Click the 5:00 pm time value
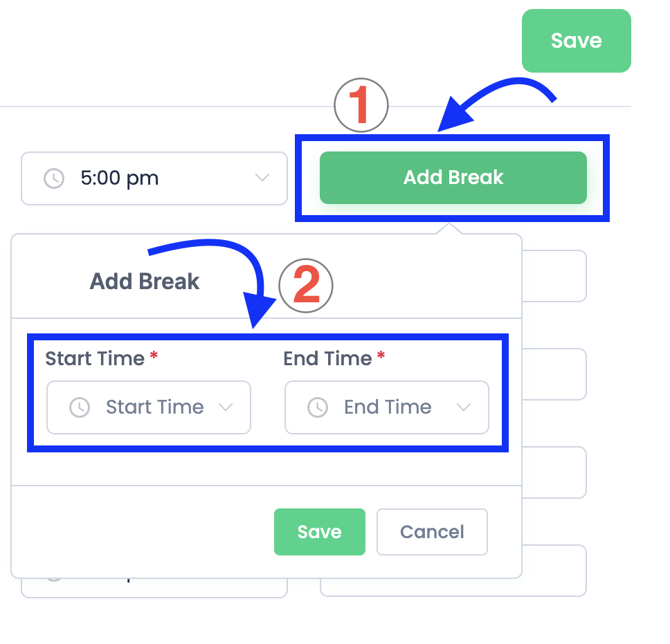 click(120, 178)
